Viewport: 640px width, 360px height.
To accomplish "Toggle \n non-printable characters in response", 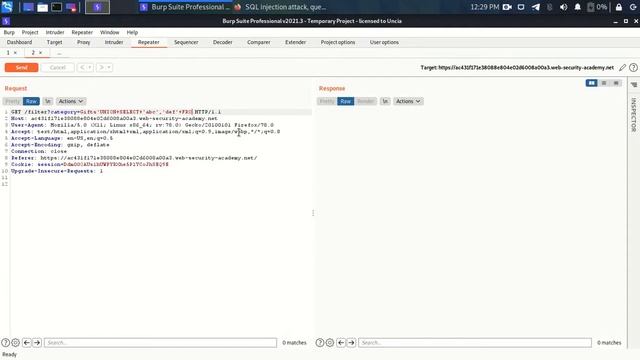I will point(385,101).
